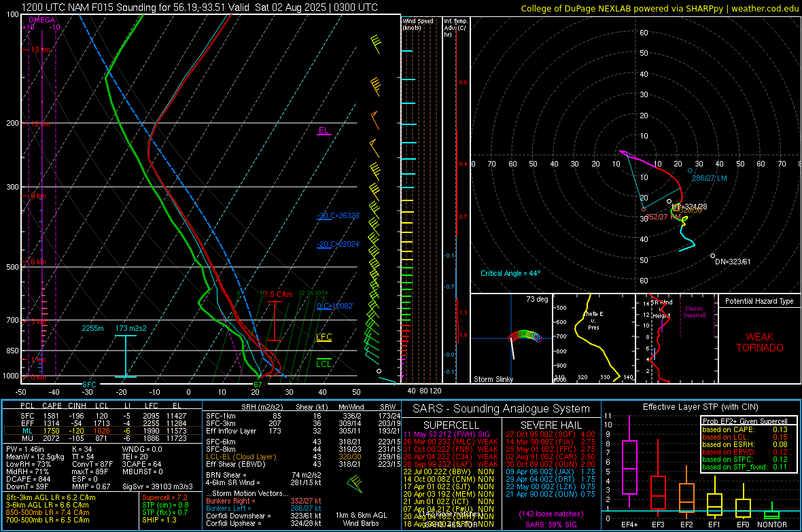Click the 'SRH (m2/s2)' column header
This screenshot has width=802, height=532.
tap(262, 407)
